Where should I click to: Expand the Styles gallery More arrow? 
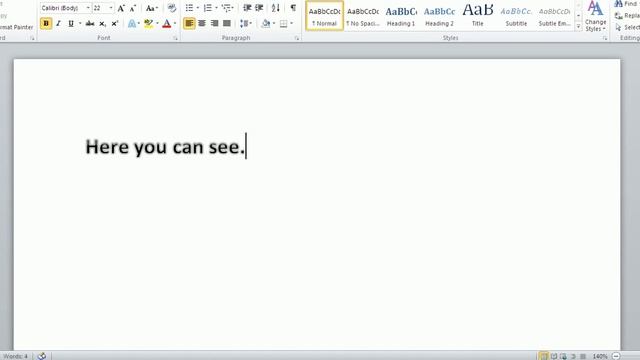tap(578, 26)
